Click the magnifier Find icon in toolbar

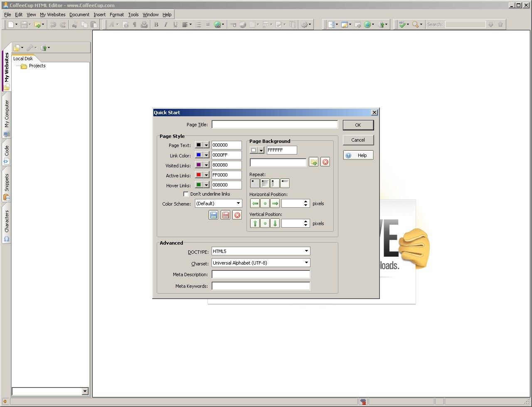coord(415,25)
